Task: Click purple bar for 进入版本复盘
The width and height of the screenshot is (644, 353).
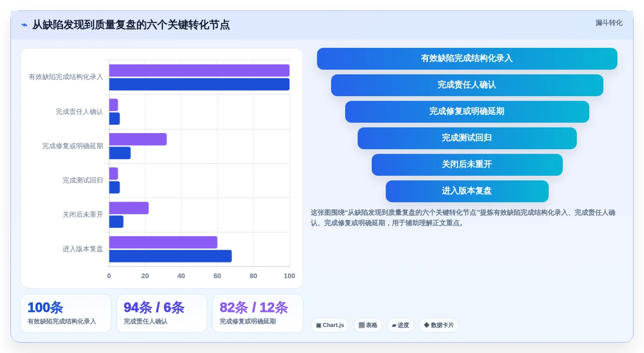Action: tap(163, 242)
